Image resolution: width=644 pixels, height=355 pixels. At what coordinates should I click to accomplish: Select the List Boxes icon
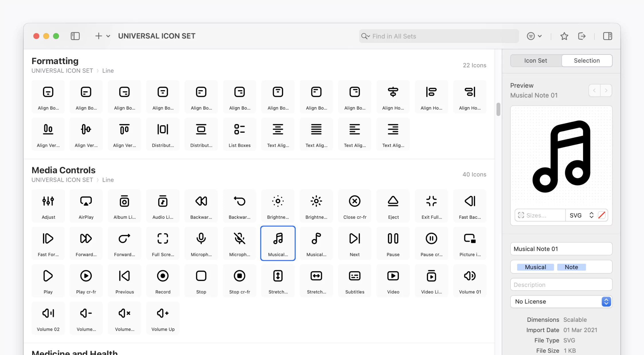click(x=239, y=134)
